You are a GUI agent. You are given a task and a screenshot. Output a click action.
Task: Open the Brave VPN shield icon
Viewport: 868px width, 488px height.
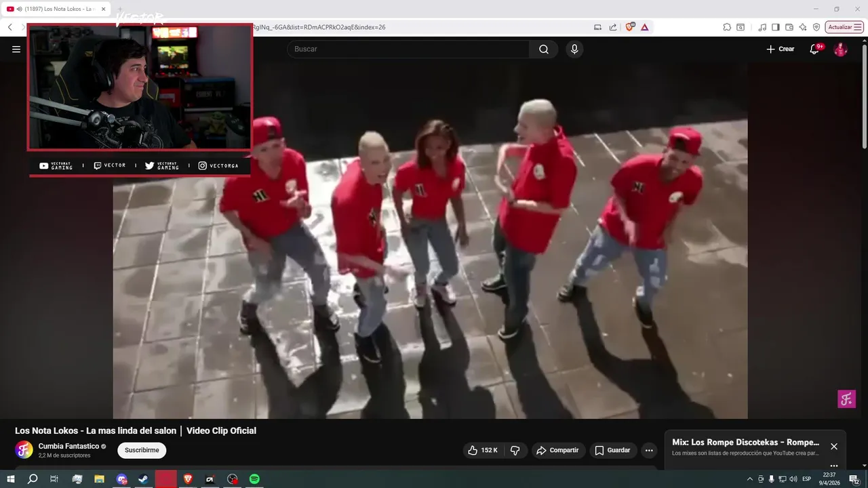[x=816, y=27]
